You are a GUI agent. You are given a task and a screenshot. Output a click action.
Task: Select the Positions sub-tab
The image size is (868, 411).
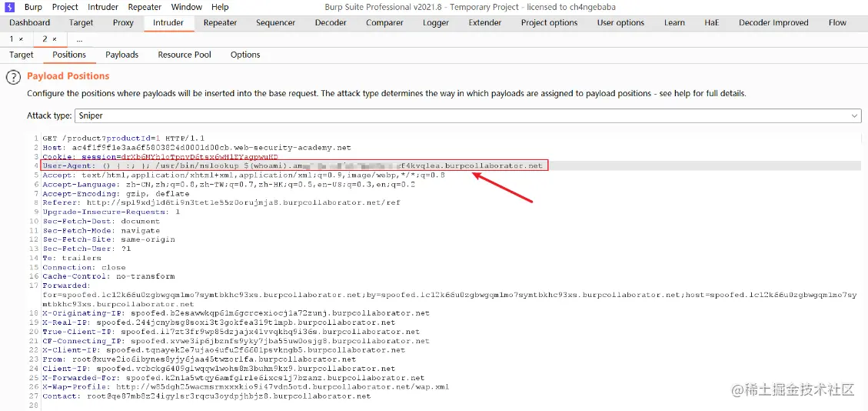[x=69, y=55]
